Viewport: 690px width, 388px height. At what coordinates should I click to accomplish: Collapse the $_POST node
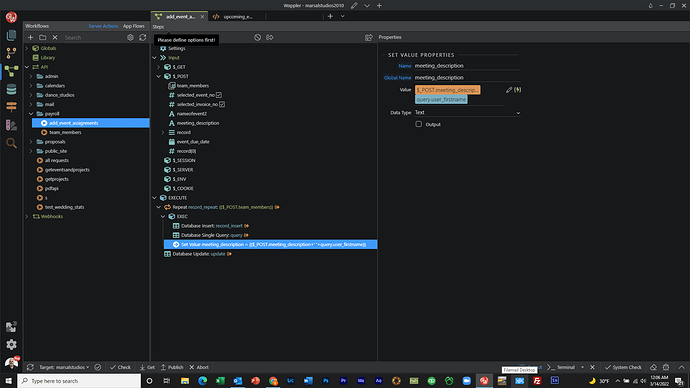[x=159, y=76]
